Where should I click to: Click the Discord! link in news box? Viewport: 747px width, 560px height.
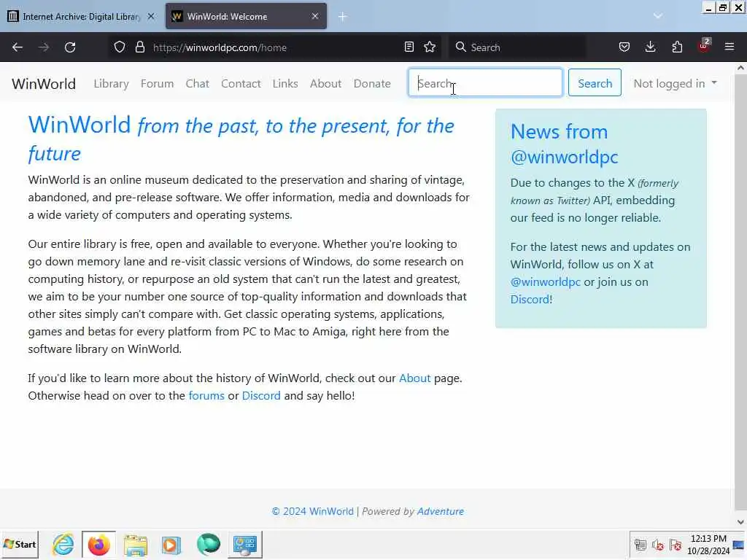tap(531, 300)
